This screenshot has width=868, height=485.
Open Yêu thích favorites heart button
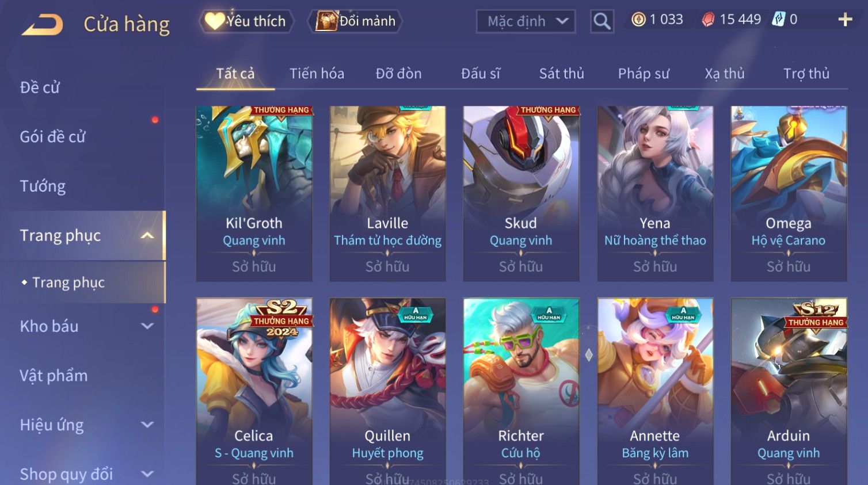point(247,21)
